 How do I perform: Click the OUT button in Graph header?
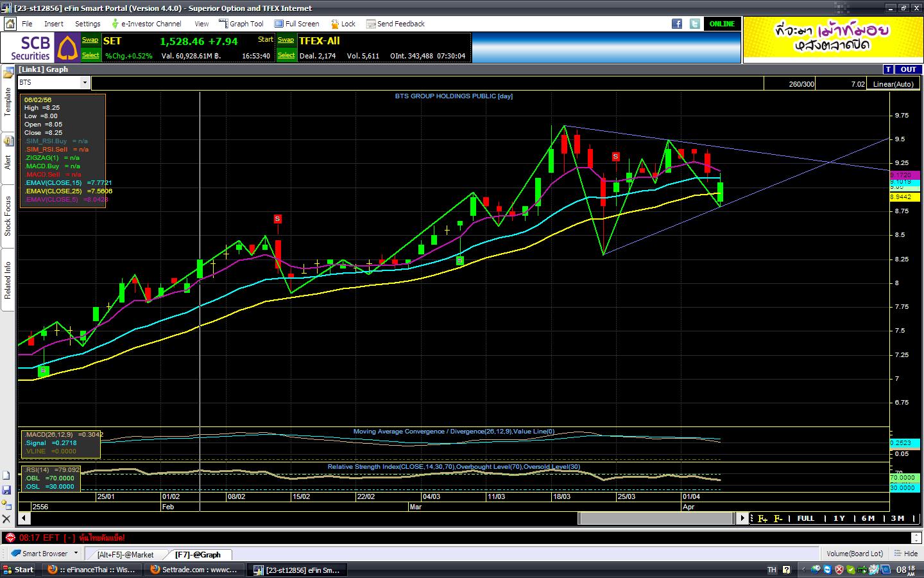coord(909,69)
